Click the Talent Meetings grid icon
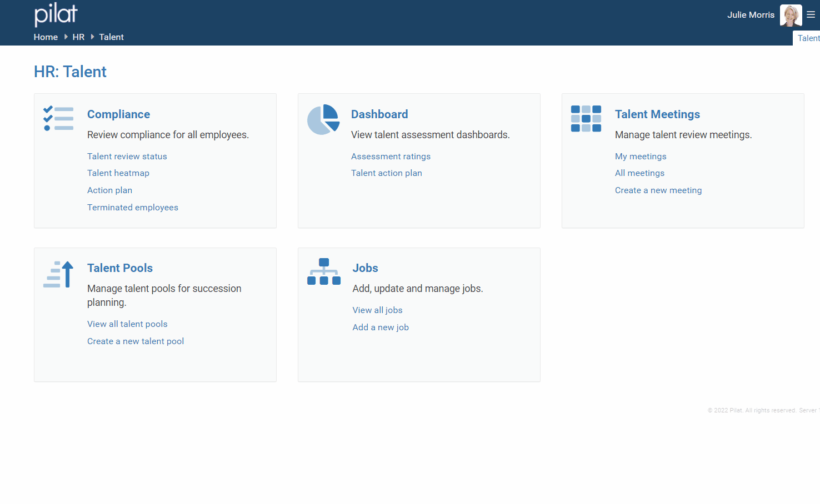 point(586,119)
